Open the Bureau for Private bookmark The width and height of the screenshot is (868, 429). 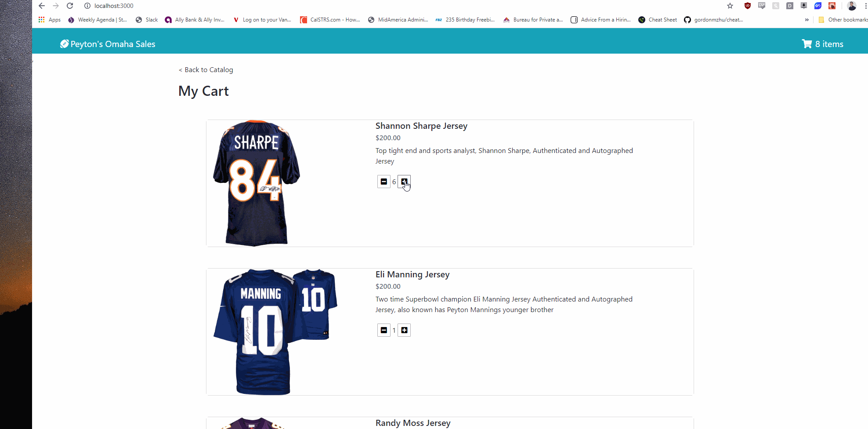[533, 20]
